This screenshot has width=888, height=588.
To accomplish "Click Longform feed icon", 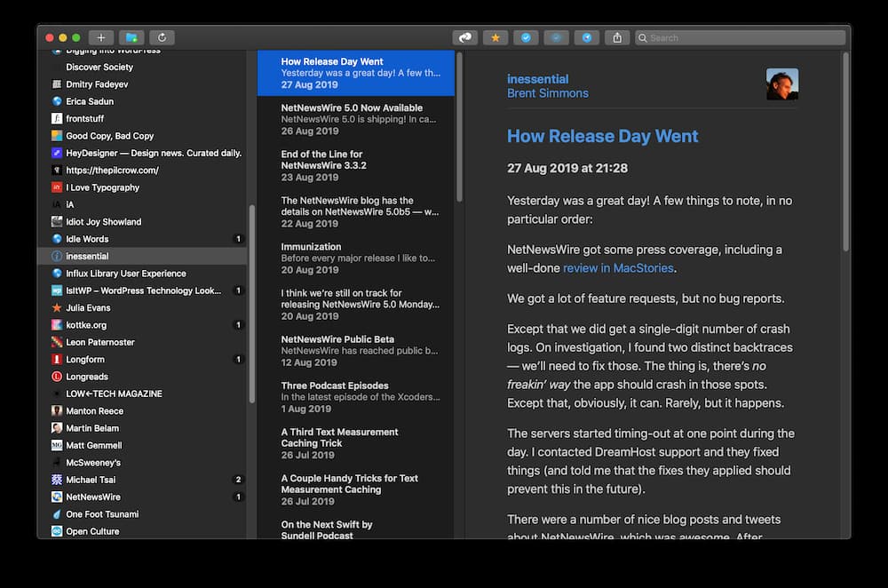I will coord(57,359).
